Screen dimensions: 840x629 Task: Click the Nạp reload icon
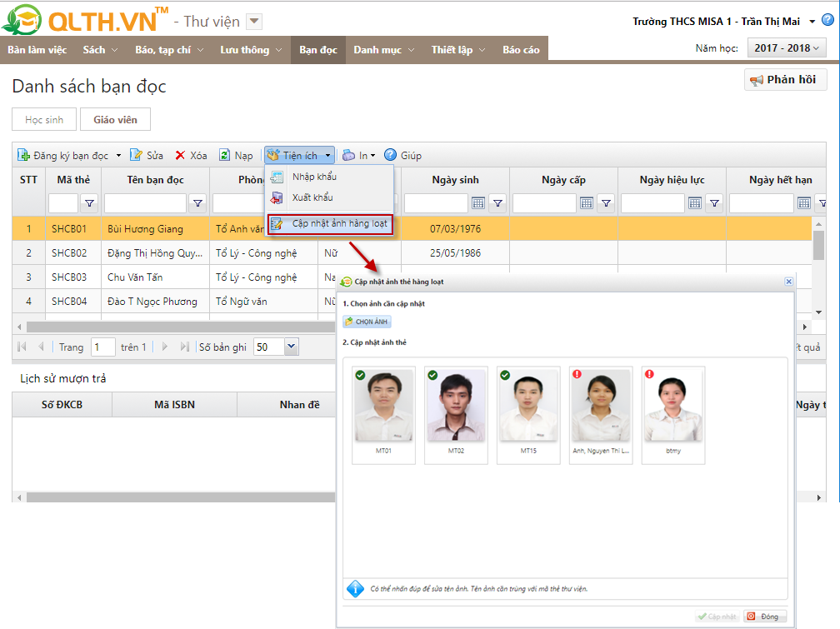(224, 155)
